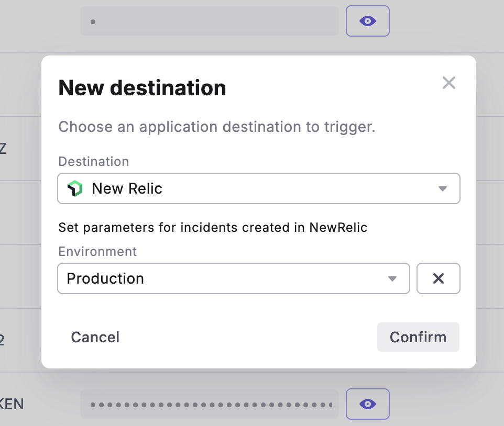Viewport: 504px width, 426px height.
Task: Click the "New destination" dialog title
Action: [x=142, y=88]
